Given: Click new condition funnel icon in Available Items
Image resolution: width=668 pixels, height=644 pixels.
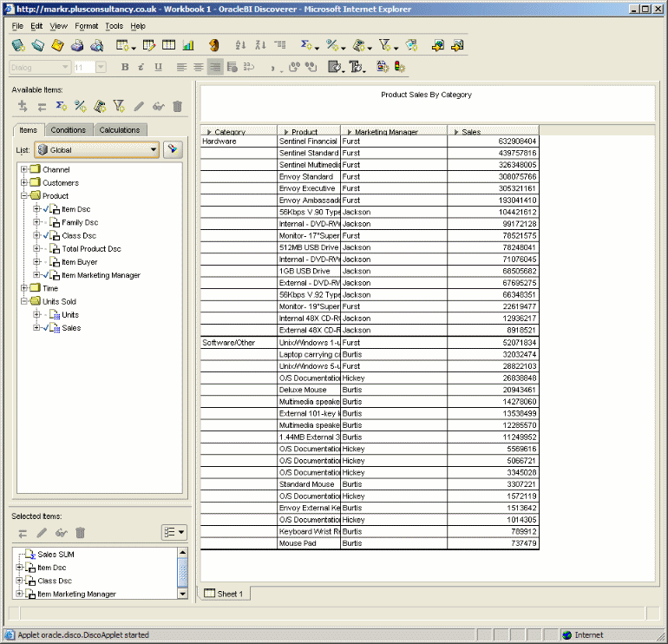Looking at the screenshot, I should click(119, 107).
